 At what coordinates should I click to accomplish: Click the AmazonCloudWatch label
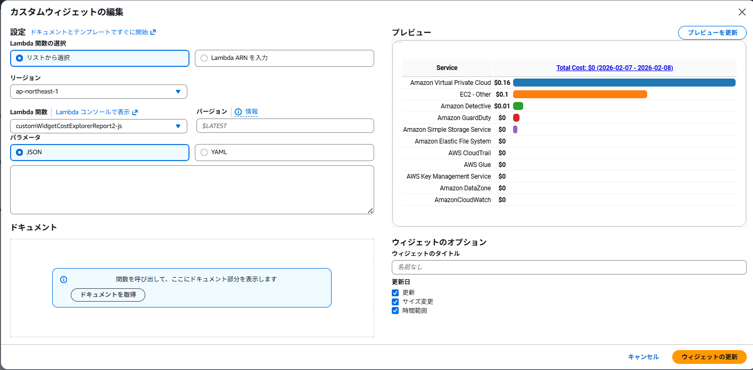pyautogui.click(x=462, y=199)
